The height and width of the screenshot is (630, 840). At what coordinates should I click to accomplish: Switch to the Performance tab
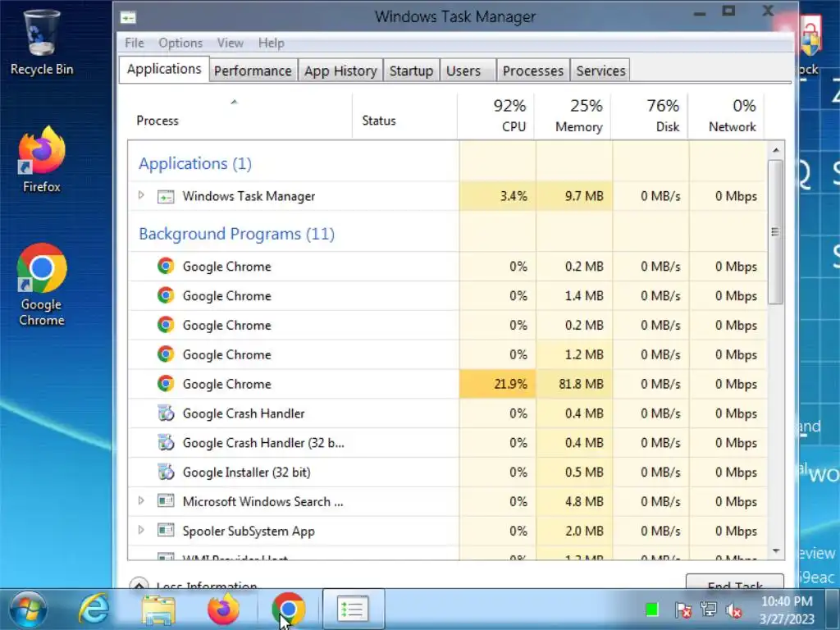pyautogui.click(x=253, y=71)
